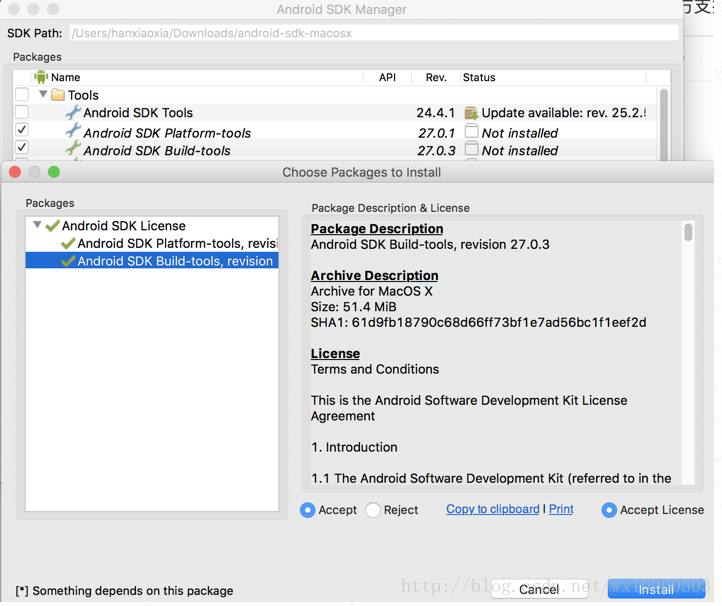Select Android SDK Build-tools package row
Screen dimensions: 722x606
[x=152, y=261]
